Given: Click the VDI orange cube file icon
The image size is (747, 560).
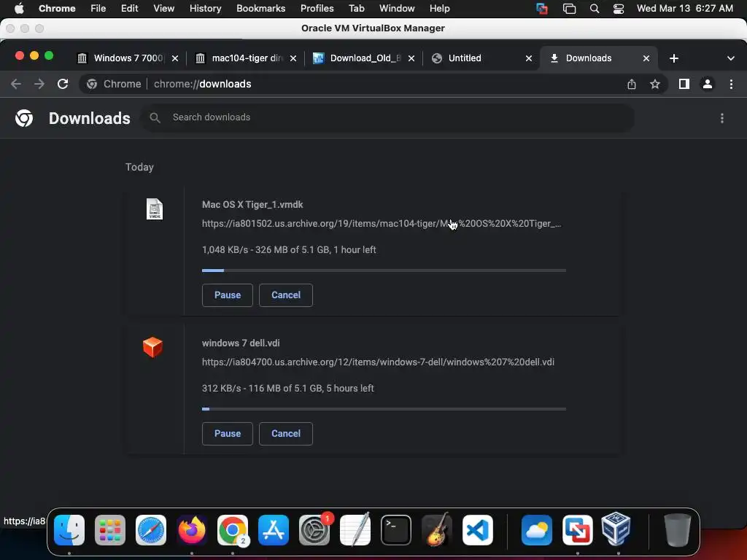Looking at the screenshot, I should tap(152, 347).
